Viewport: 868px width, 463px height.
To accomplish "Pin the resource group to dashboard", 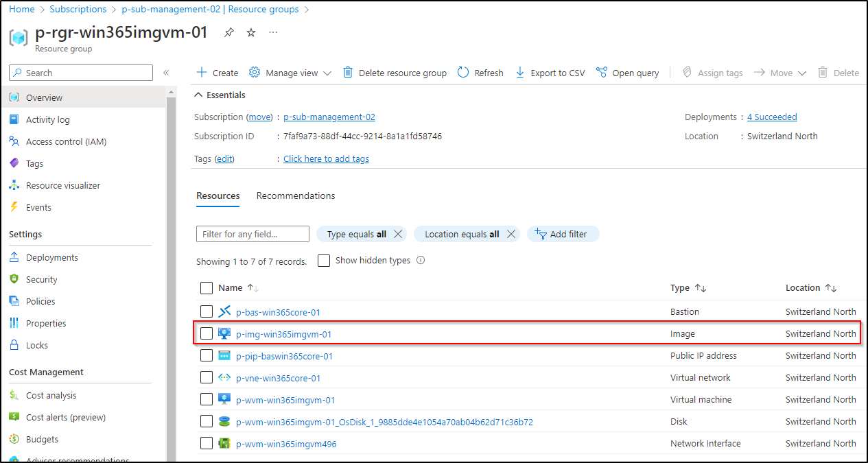I will pyautogui.click(x=229, y=32).
